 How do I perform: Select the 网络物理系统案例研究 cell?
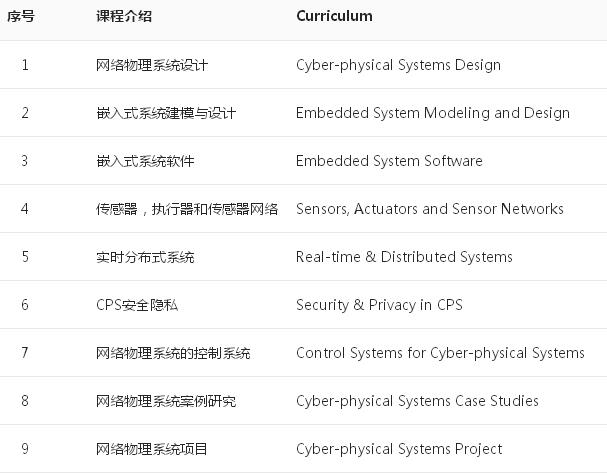(166, 401)
